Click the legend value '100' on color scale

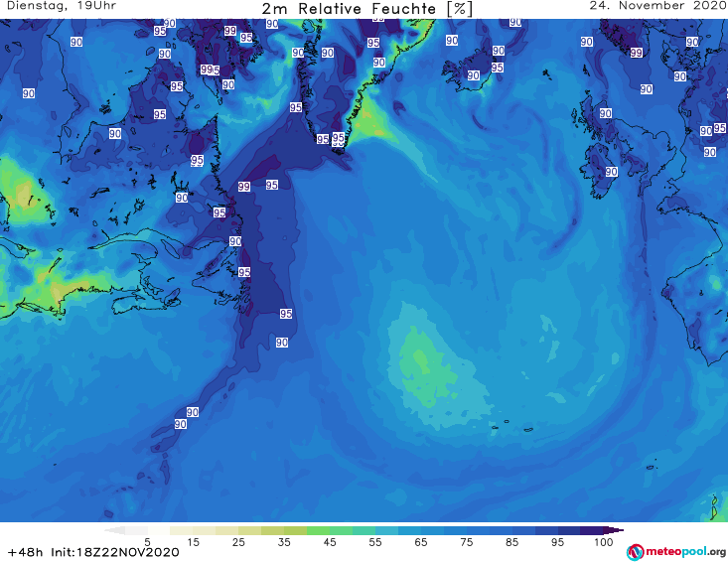click(x=604, y=542)
